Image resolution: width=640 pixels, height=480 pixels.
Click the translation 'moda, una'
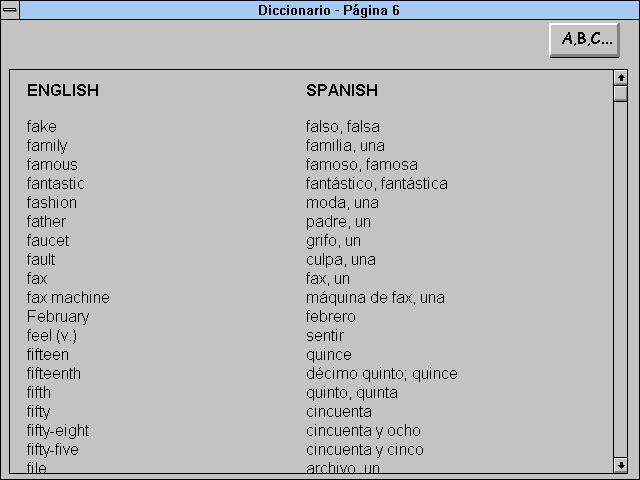pyautogui.click(x=342, y=203)
